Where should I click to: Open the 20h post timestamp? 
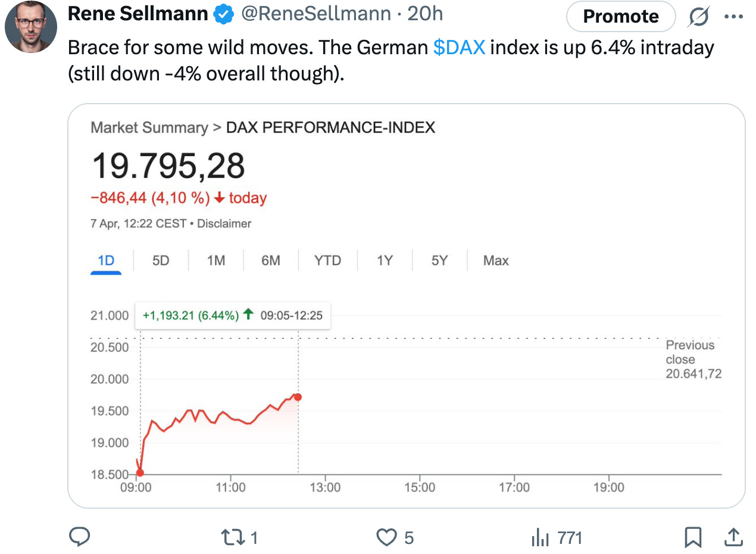(425, 14)
